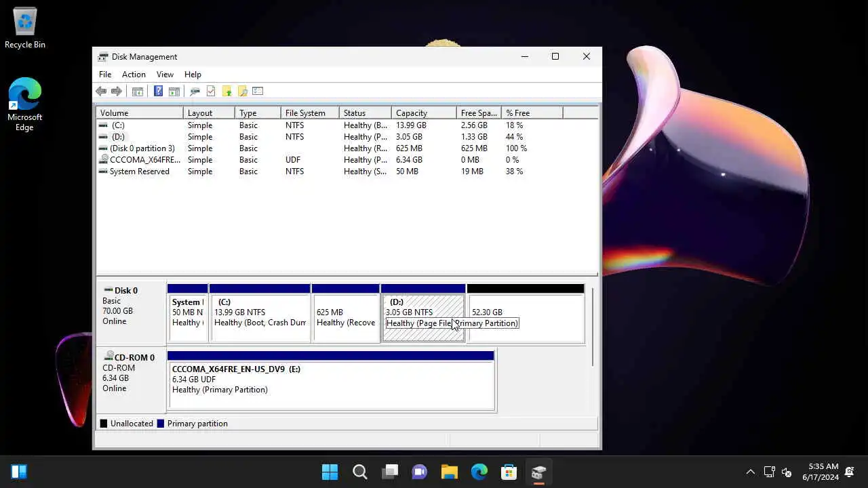Viewport: 868px width, 488px height.
Task: Open Task View from taskbar
Action: pyautogui.click(x=390, y=472)
